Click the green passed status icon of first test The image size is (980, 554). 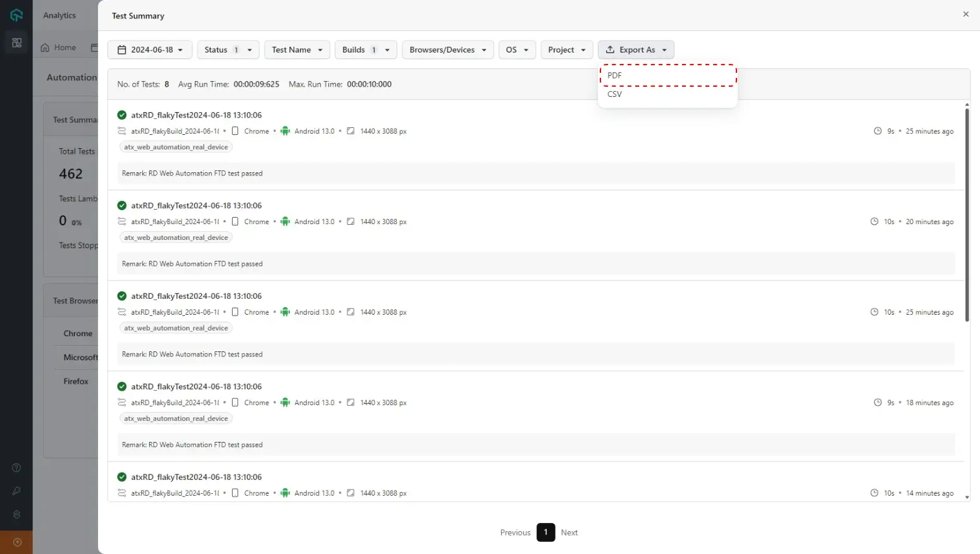coord(121,115)
